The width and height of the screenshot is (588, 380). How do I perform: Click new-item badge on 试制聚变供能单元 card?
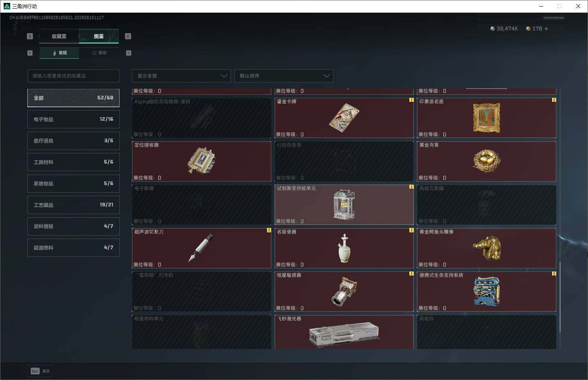(411, 187)
